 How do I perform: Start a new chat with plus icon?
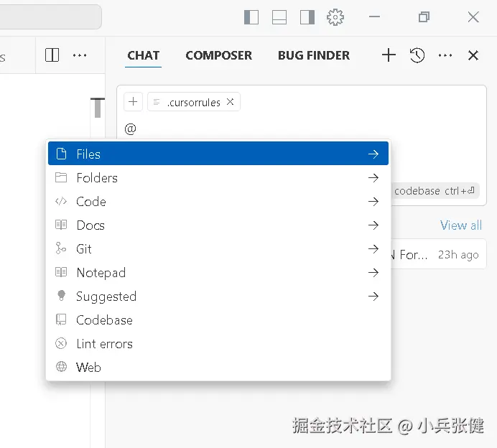pos(389,55)
